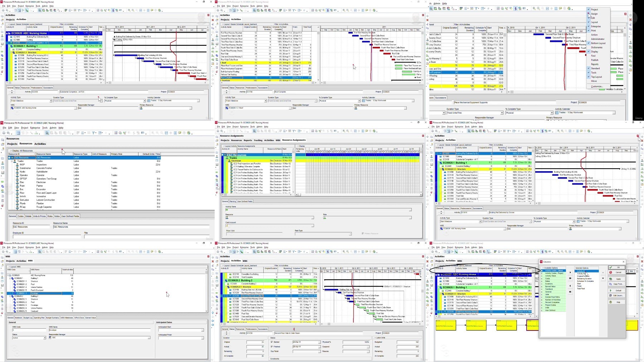Open Enterprise menu in Resources window
The image size is (644, 362).
click(35, 127)
